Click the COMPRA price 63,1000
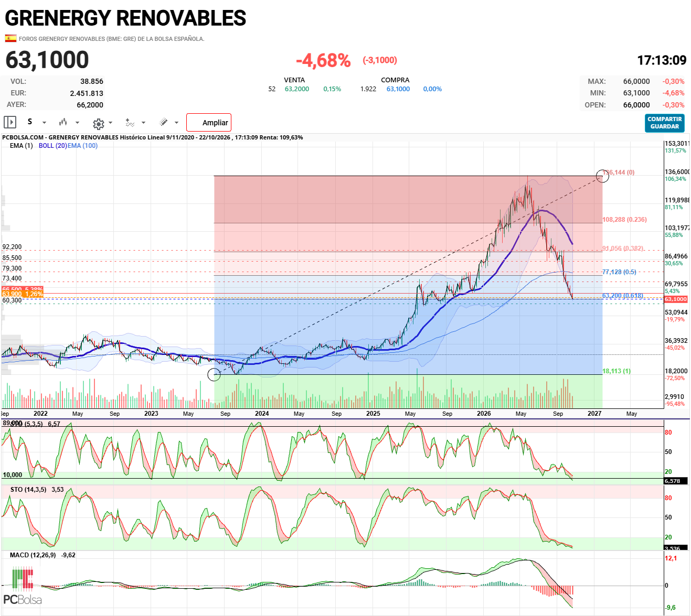This screenshot has height=616, width=691. 398,89
